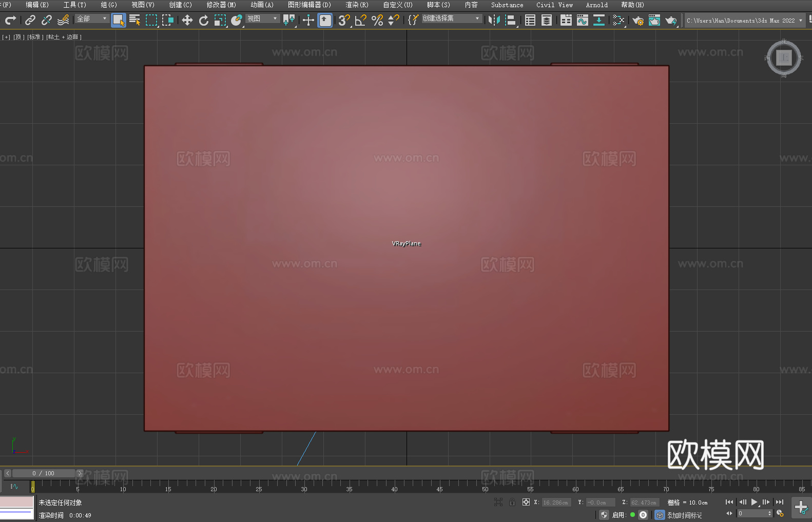This screenshot has width=812, height=522.
Task: Open reference coordinate system '视图' dropdown
Action: point(263,18)
